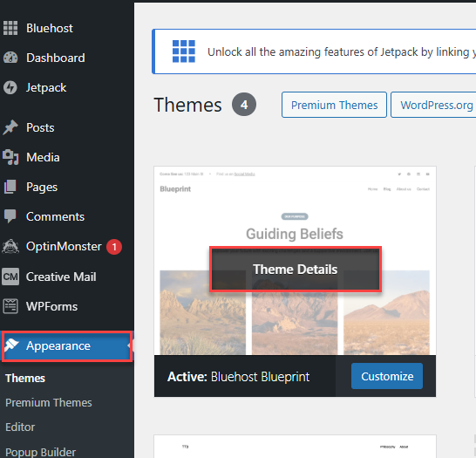Click the Media camera-and-note icon
This screenshot has width=476, height=458.
click(x=10, y=157)
